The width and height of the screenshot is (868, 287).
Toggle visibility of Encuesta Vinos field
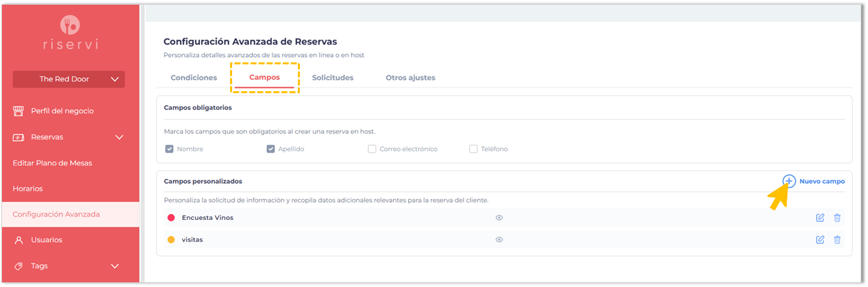499,218
